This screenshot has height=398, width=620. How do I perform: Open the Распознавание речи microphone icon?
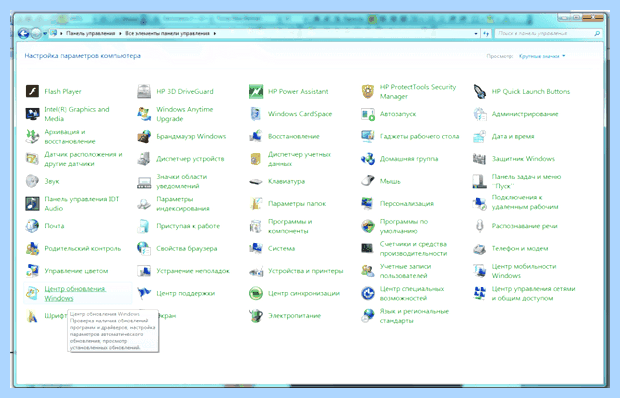coord(480,226)
